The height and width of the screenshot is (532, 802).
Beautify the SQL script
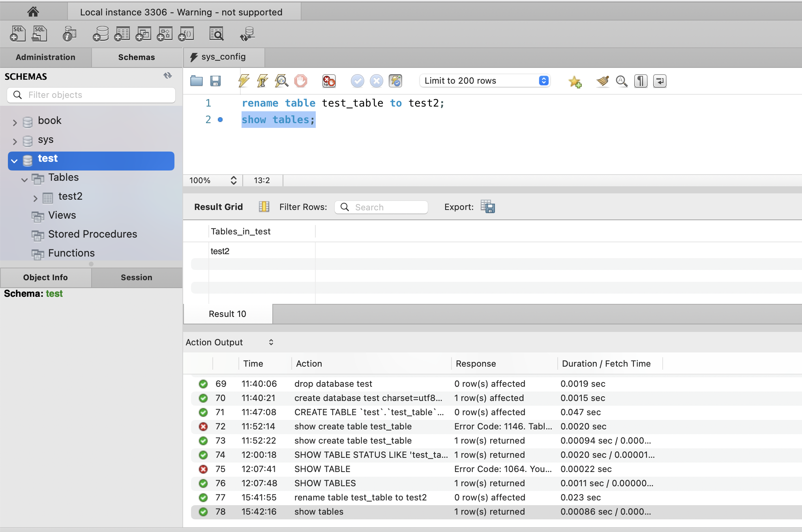[x=601, y=81]
